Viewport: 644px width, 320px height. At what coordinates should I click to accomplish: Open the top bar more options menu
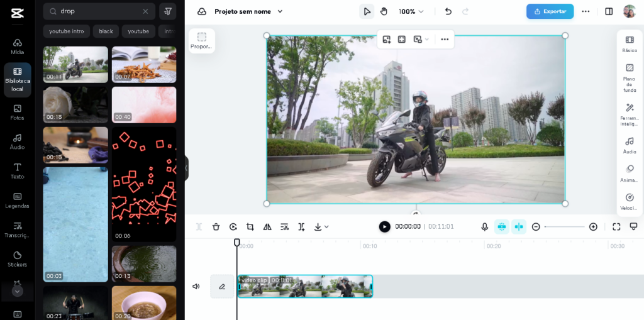(x=586, y=11)
